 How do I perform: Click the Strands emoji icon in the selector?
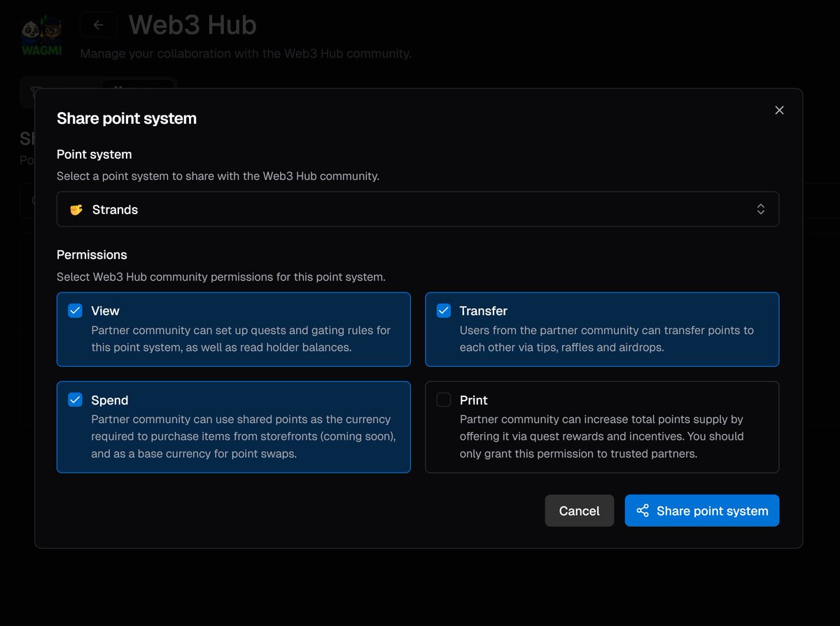click(76, 209)
